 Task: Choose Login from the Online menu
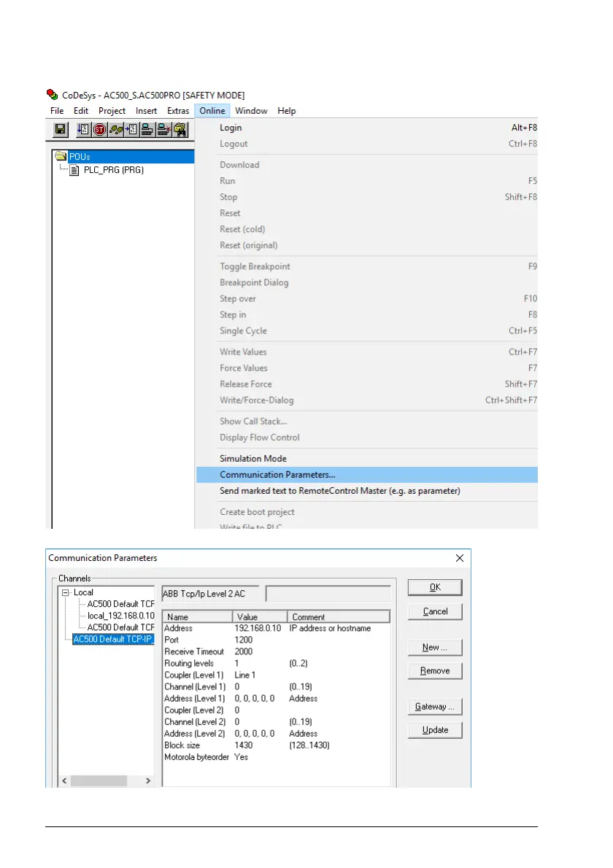pyautogui.click(x=367, y=128)
